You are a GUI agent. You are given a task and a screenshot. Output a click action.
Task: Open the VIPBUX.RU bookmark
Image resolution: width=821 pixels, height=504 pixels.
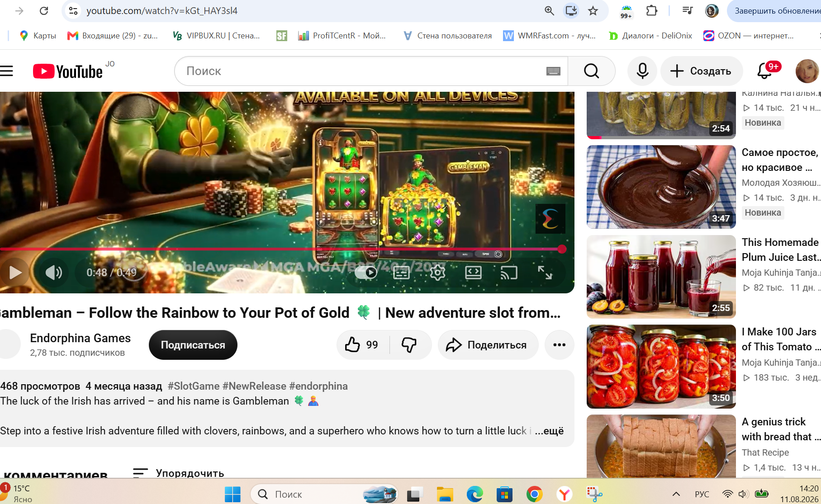tap(216, 36)
